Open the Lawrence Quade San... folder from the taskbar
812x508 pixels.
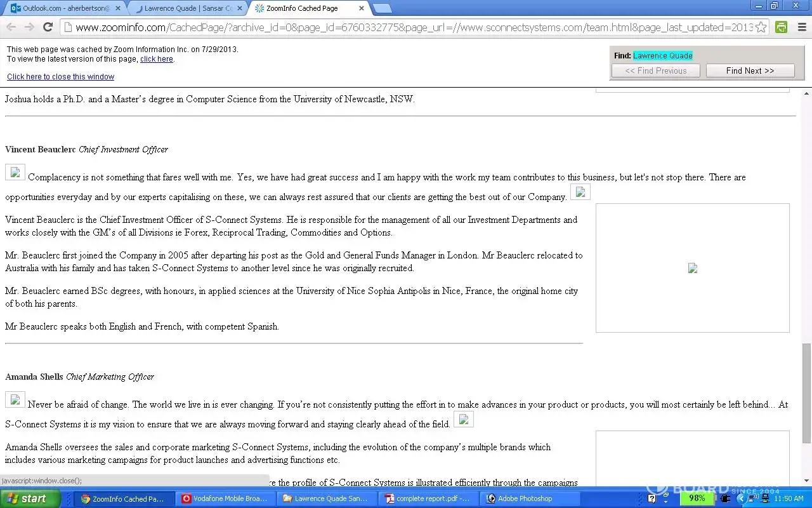(327, 498)
